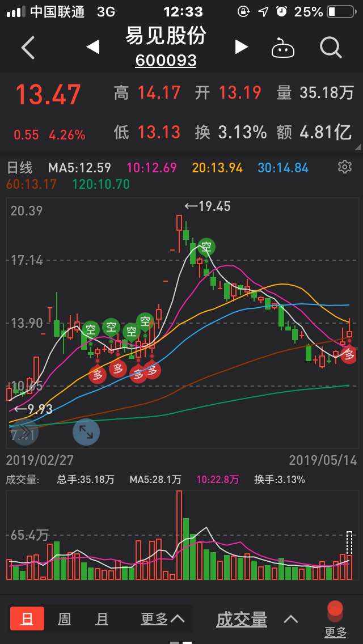363x644 pixels.
Task: Tap the back arrow icon
Action: [x=28, y=48]
